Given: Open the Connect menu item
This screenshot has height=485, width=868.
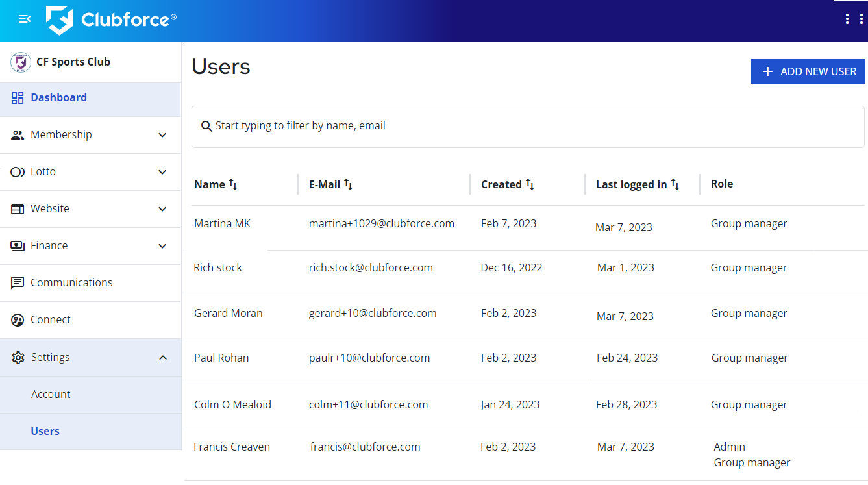Looking at the screenshot, I should click(x=90, y=320).
